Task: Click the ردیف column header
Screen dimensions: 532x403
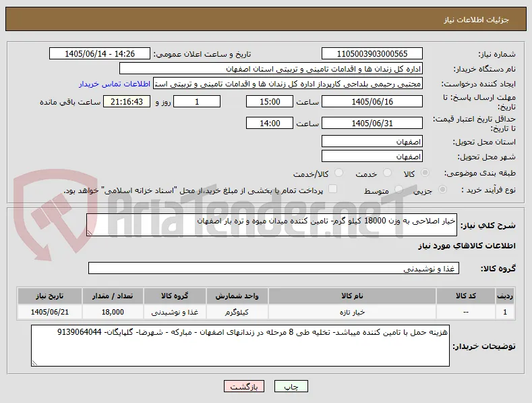Action: coord(505,296)
